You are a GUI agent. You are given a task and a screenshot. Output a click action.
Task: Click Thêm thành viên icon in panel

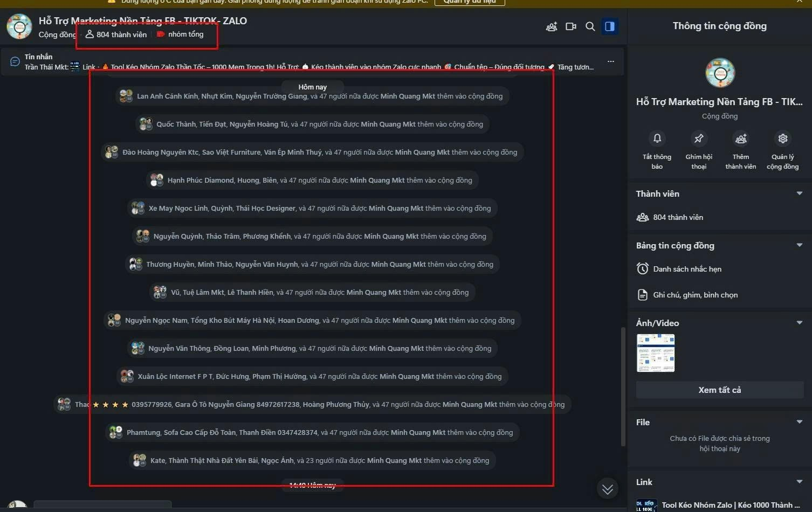point(741,139)
